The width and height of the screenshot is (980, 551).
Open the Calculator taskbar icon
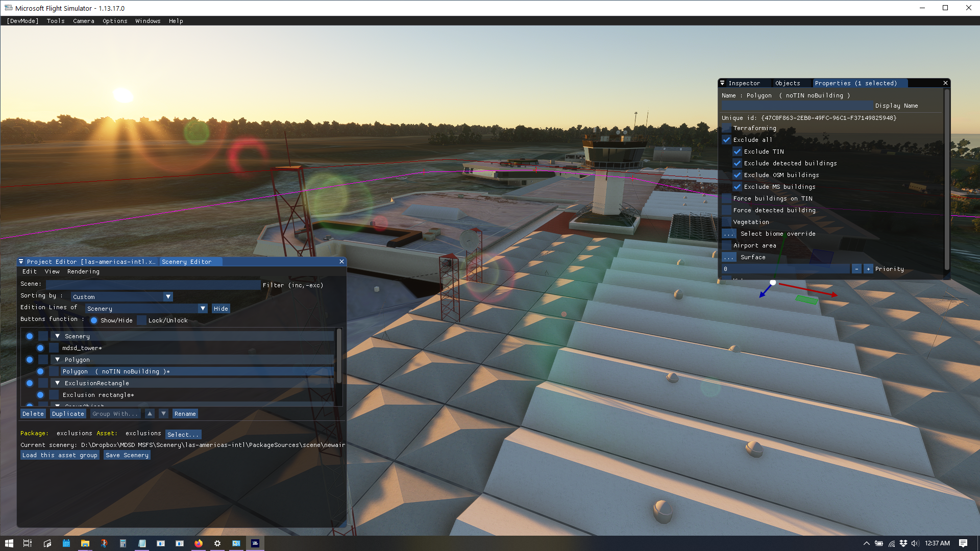pyautogui.click(x=122, y=543)
